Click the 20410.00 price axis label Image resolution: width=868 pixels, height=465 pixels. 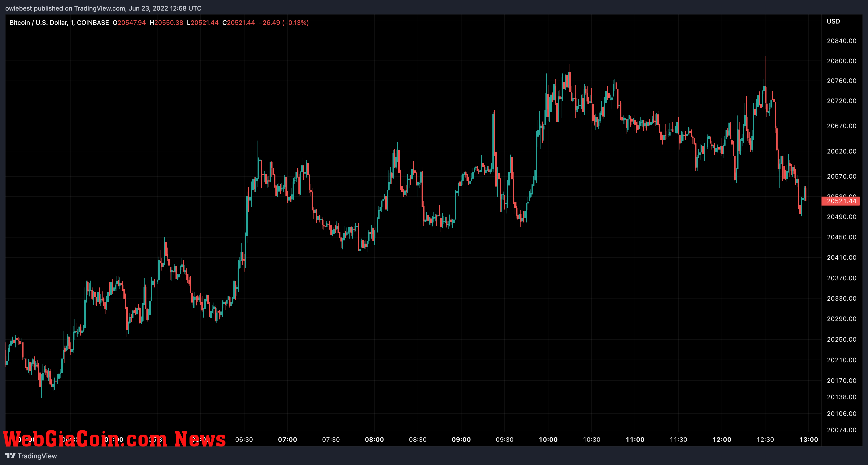[841, 258]
